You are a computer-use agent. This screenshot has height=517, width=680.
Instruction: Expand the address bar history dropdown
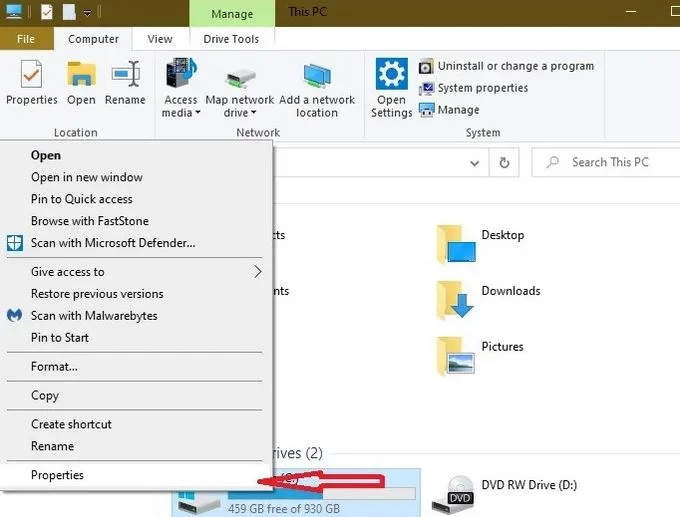(x=474, y=163)
